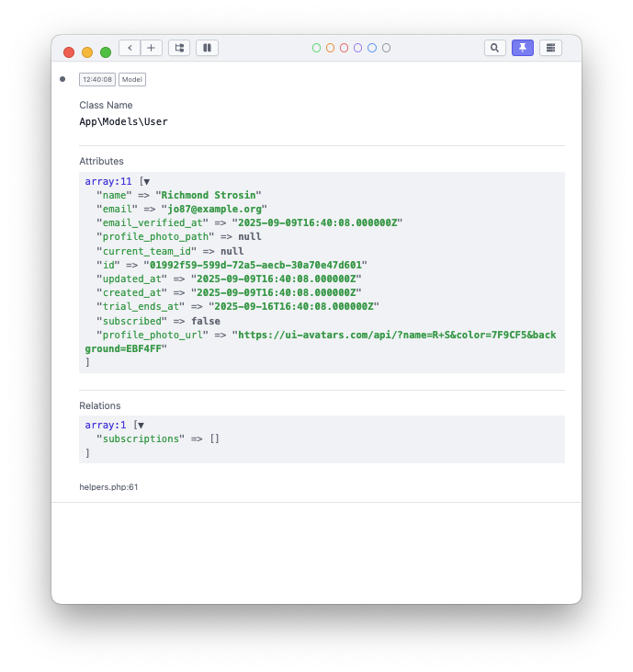Select the trial_ends_at 2025-09-16 value

tap(294, 306)
